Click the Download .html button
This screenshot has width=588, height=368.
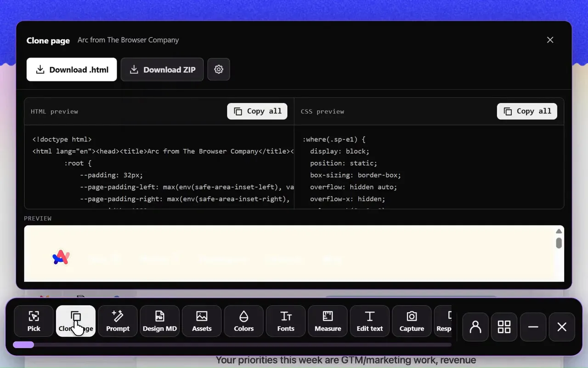tap(72, 69)
